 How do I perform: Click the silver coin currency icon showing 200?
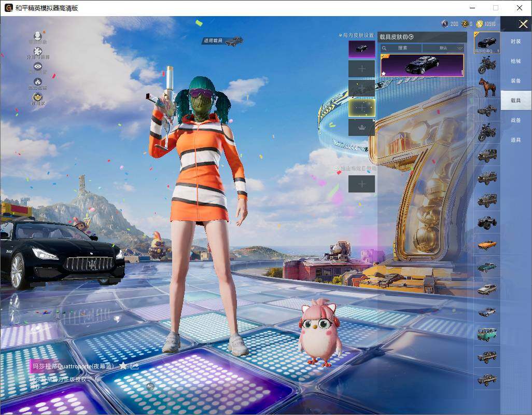click(445, 24)
